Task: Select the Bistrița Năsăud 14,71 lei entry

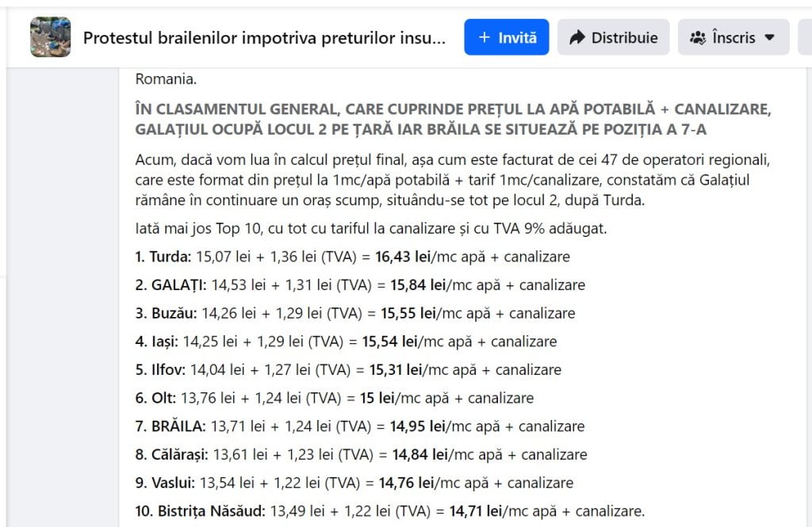Action: click(390, 511)
